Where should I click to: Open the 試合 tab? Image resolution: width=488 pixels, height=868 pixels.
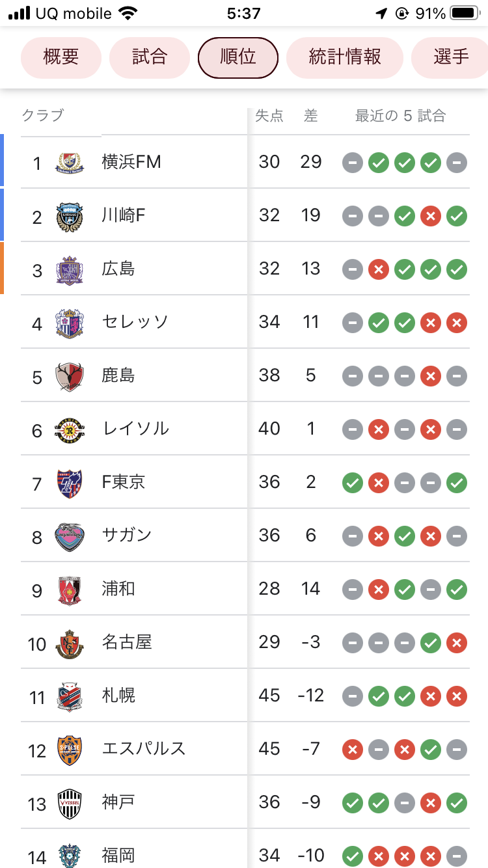point(150,57)
